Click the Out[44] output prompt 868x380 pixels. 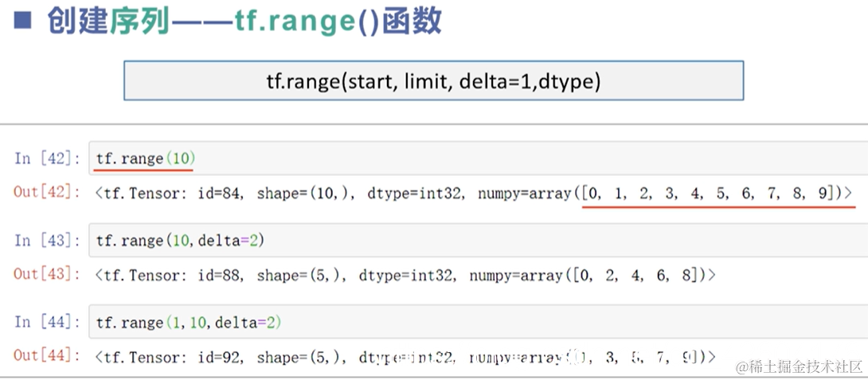(x=47, y=355)
